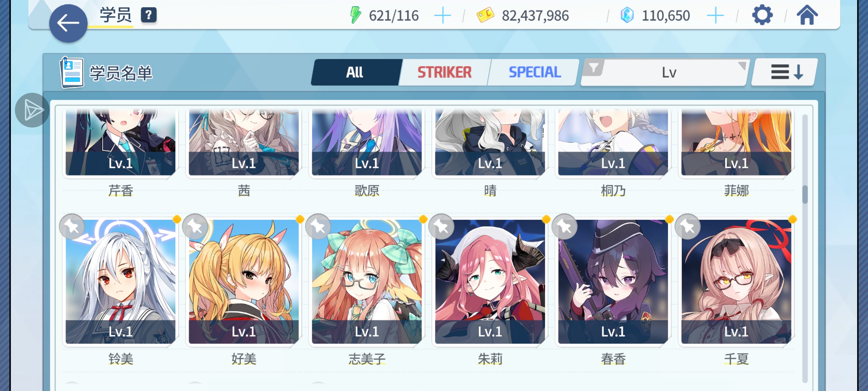
Task: Open the help question mark icon
Action: (148, 15)
